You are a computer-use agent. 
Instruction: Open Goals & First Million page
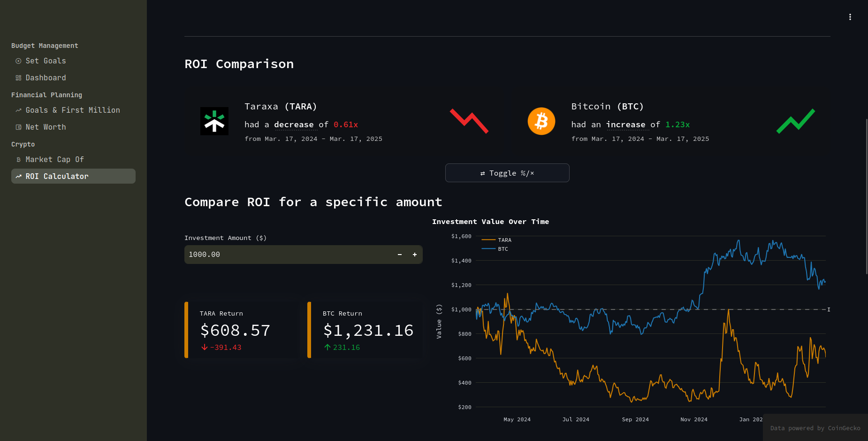point(73,110)
